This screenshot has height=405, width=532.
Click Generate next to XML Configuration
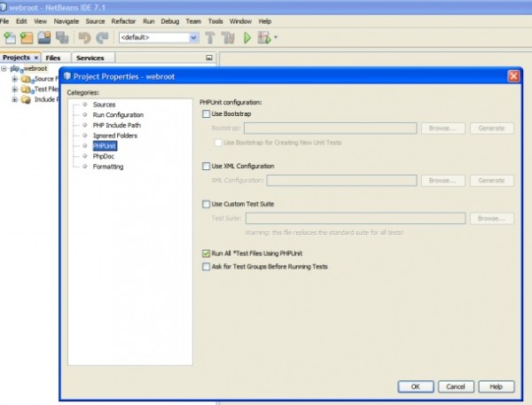tap(491, 181)
